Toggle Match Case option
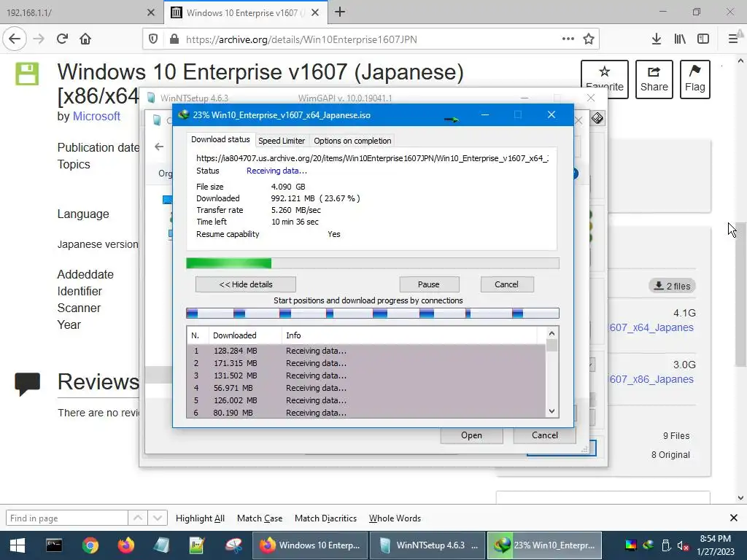 tap(260, 518)
